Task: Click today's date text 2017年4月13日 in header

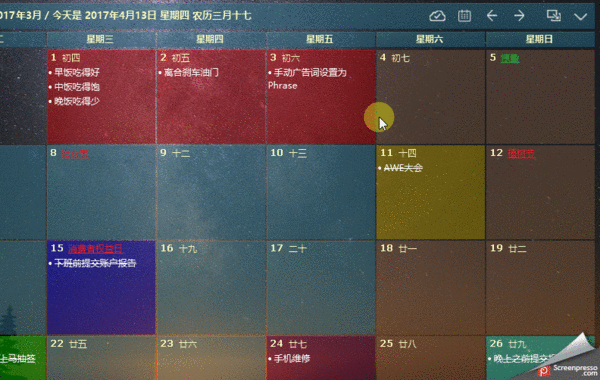Action: coord(121,16)
